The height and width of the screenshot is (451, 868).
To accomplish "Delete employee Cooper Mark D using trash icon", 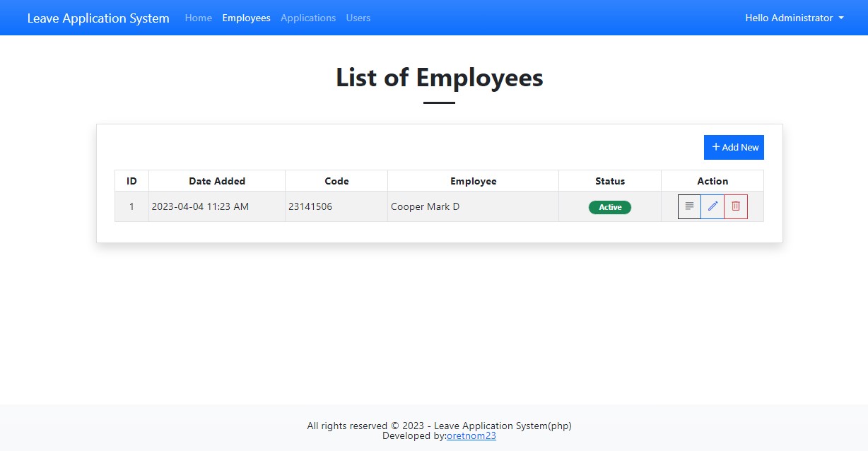I will (x=736, y=206).
